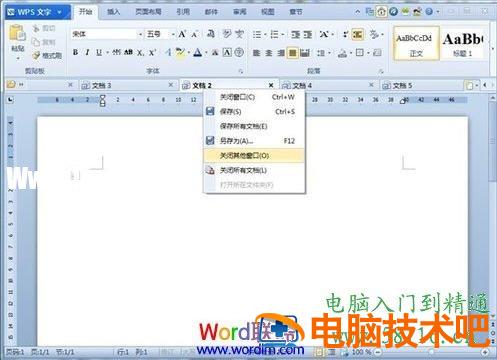Click the Paste clipboard icon
This screenshot has height=360, width=497.
coord(17,33)
